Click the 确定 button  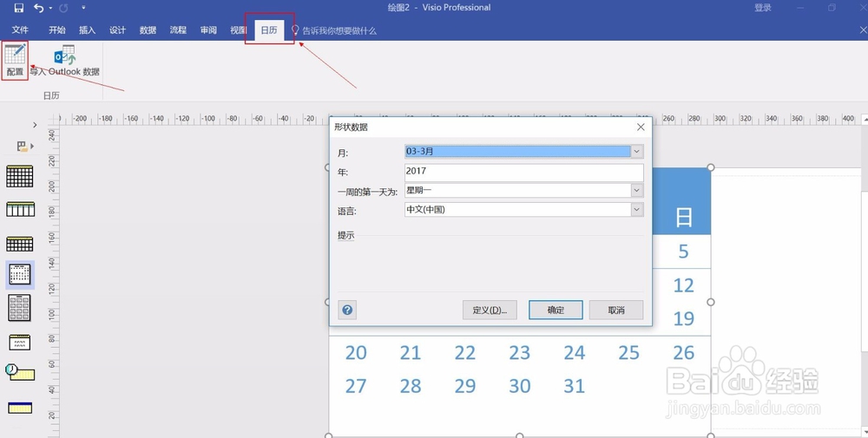tap(556, 310)
